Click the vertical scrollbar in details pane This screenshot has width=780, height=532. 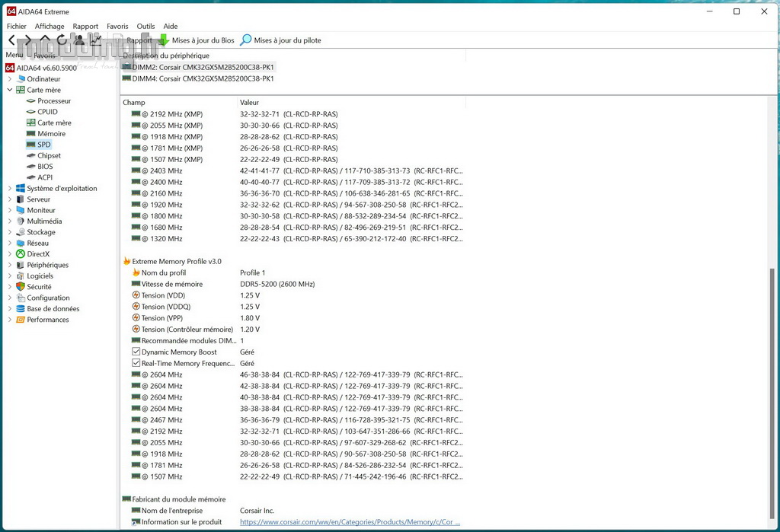click(772, 393)
